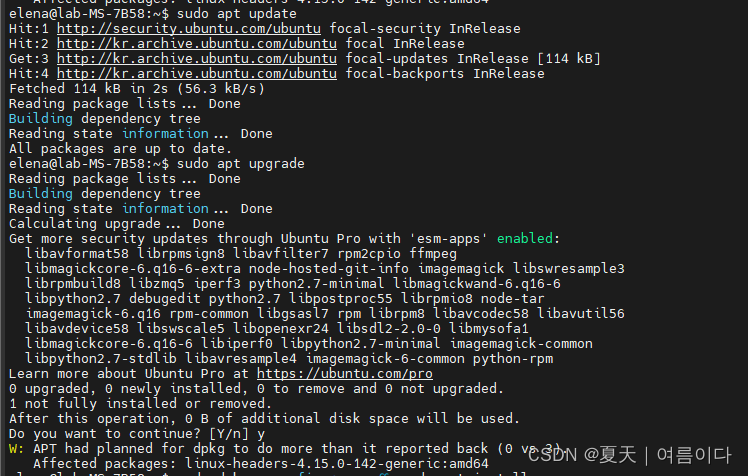
Task: Click the 'sudo apt update' command text
Action: click(x=237, y=13)
